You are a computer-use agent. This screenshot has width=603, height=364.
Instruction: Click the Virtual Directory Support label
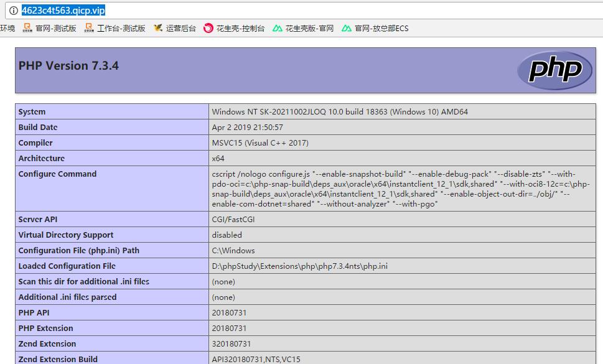tap(66, 235)
